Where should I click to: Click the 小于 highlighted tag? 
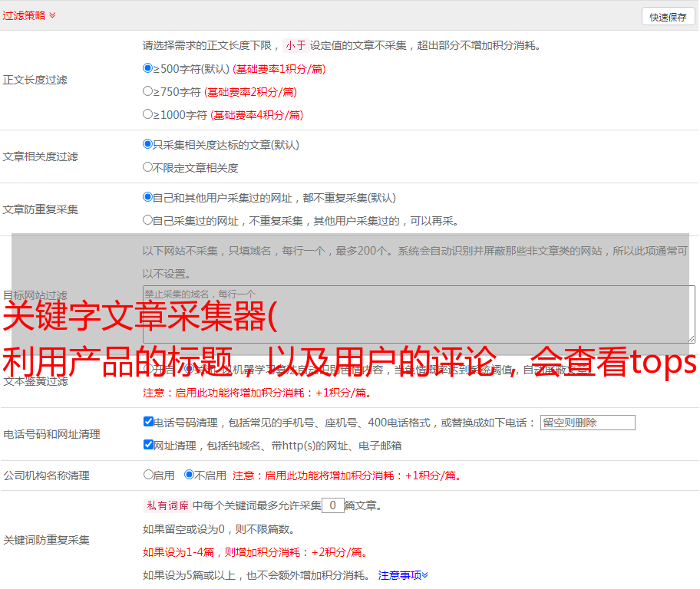point(296,45)
